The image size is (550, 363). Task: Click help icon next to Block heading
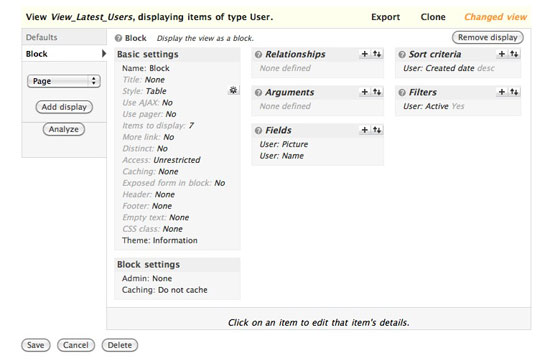(119, 38)
